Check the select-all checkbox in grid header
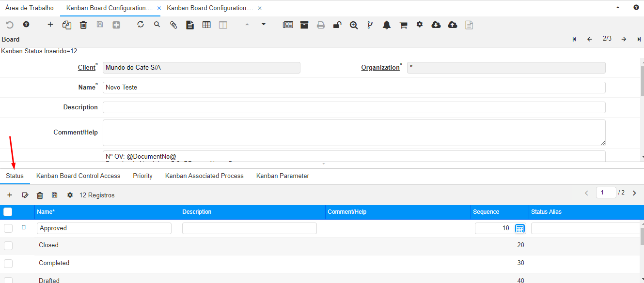The width and height of the screenshot is (644, 283). coord(8,212)
